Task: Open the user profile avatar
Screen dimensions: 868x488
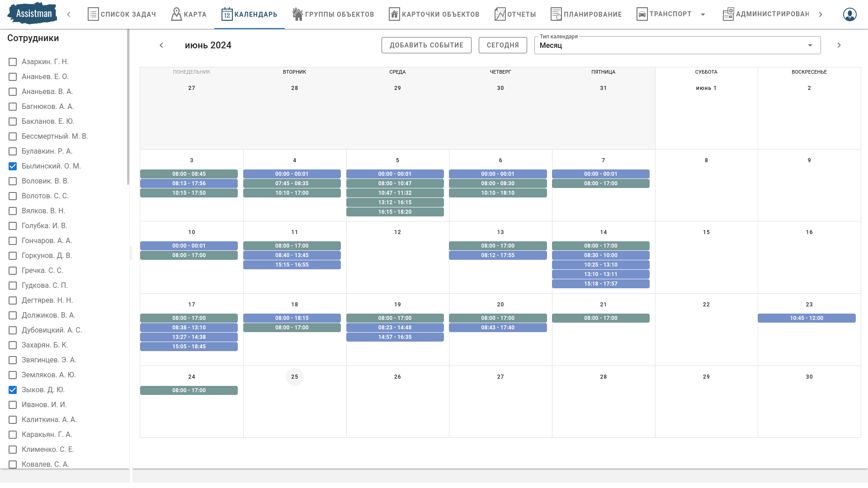Action: click(849, 14)
